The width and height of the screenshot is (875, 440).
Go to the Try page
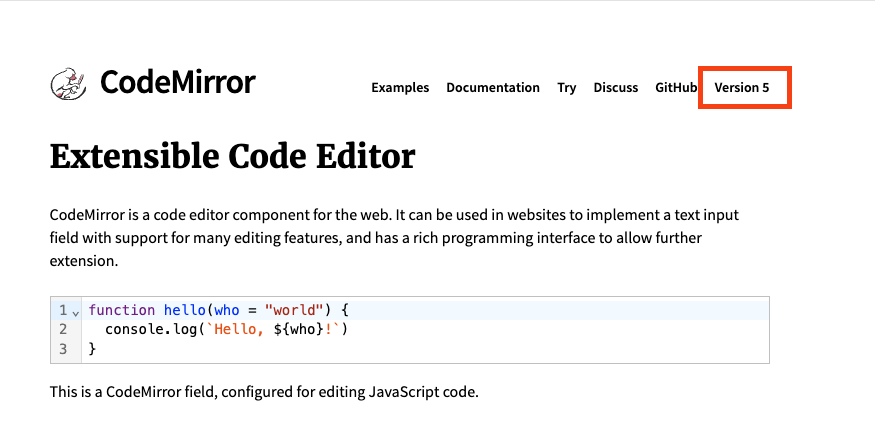tap(566, 88)
